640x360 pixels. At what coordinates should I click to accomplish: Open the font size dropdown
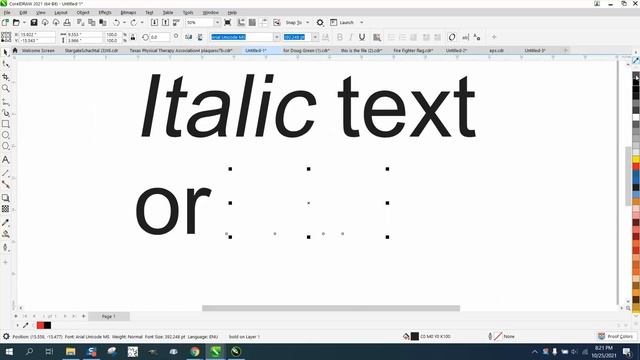coord(315,37)
